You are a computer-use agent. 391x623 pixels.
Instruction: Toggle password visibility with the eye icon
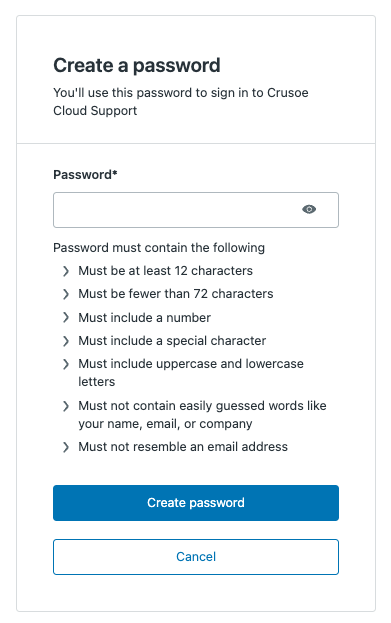309,209
